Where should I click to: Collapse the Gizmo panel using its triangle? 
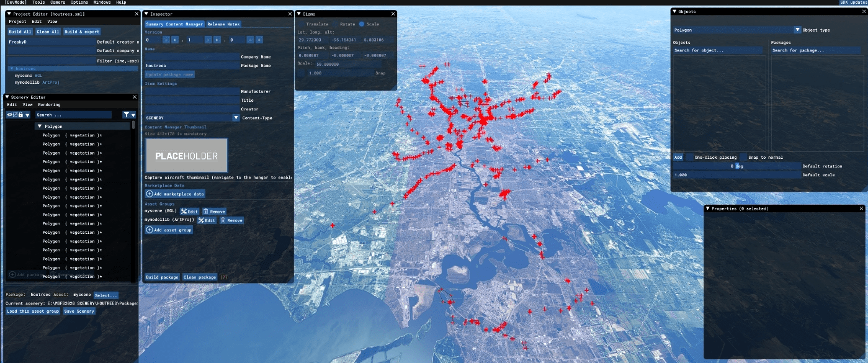click(x=298, y=14)
